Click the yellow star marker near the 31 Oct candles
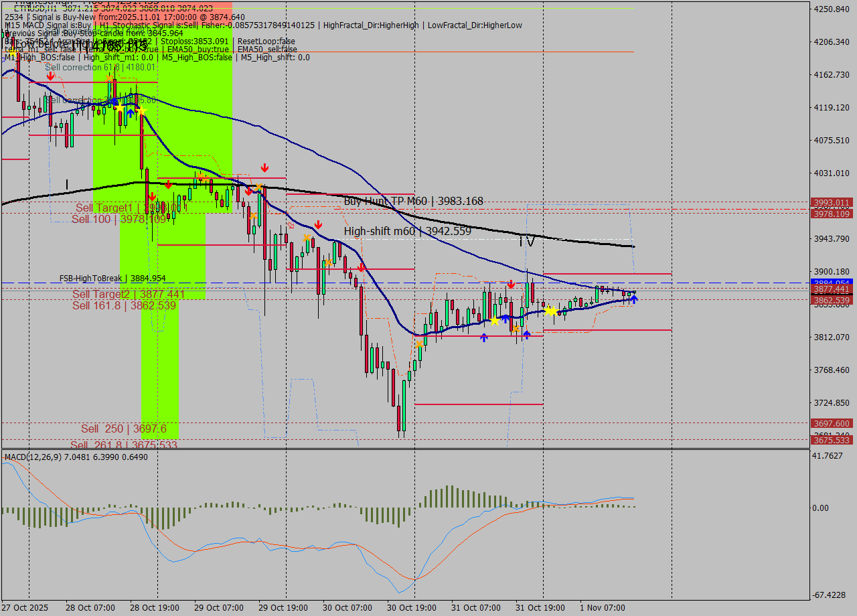This screenshot has height=616, width=857. click(x=552, y=310)
